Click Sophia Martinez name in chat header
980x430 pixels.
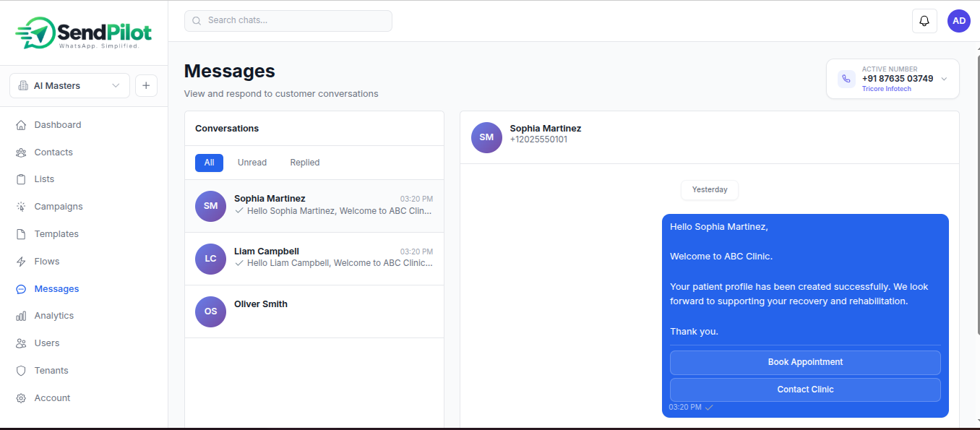point(546,129)
